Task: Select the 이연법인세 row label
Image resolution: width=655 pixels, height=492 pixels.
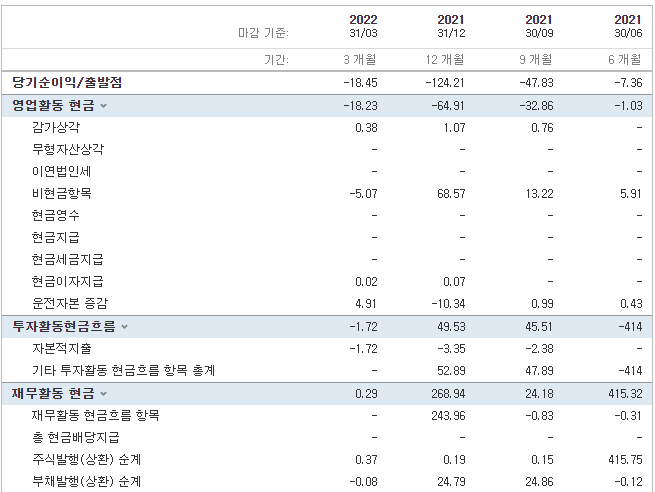Action: [x=61, y=171]
